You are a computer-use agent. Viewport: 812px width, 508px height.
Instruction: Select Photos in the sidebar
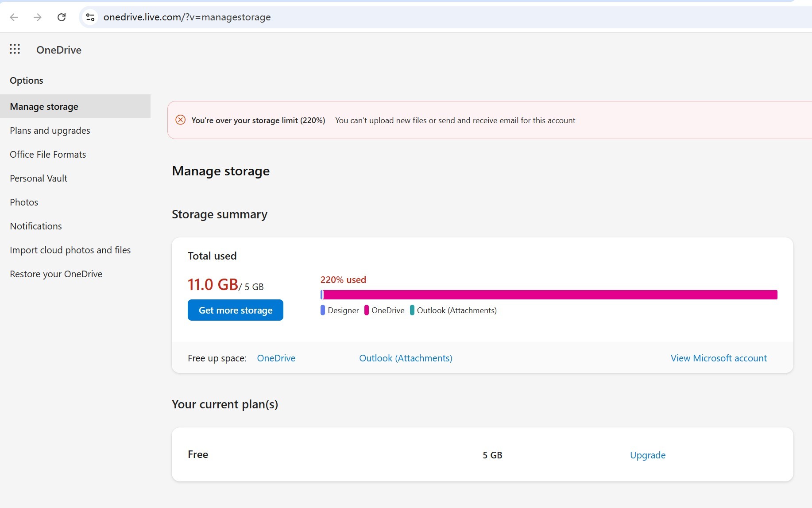pyautogui.click(x=24, y=202)
